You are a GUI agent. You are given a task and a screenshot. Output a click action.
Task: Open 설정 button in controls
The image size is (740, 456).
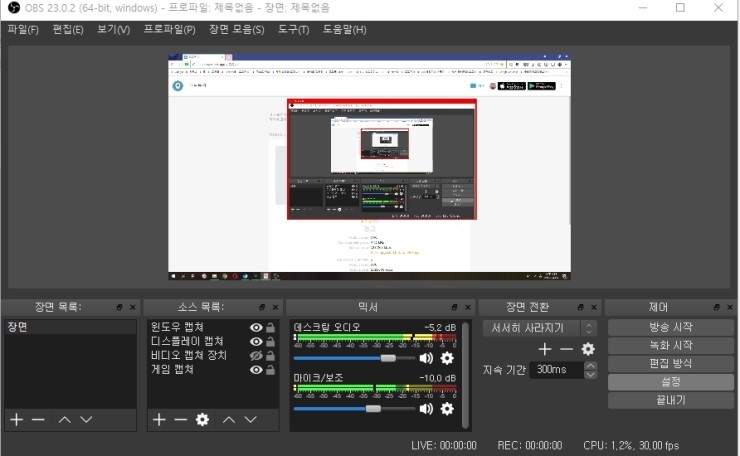tap(671, 382)
